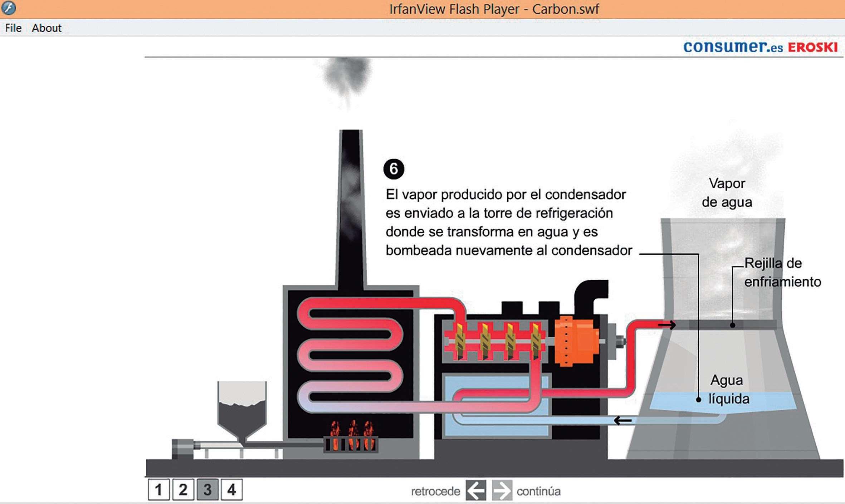Click the retrocede text label
The image size is (845, 504).
coord(435,491)
